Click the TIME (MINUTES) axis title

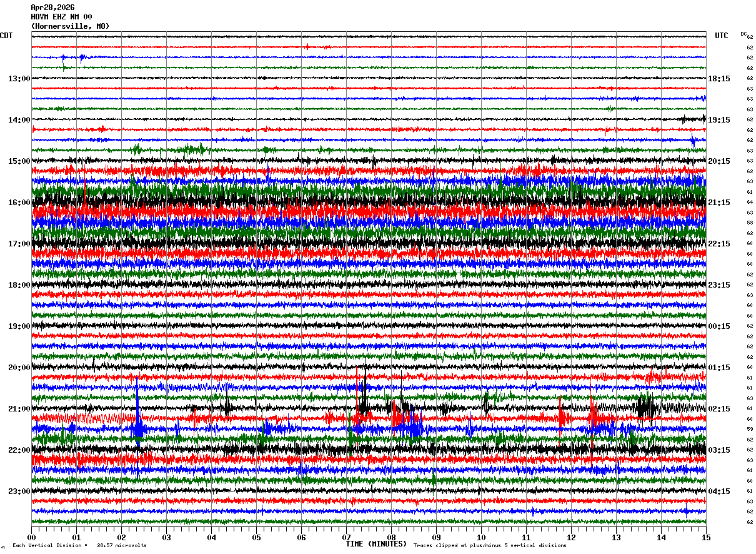click(376, 544)
